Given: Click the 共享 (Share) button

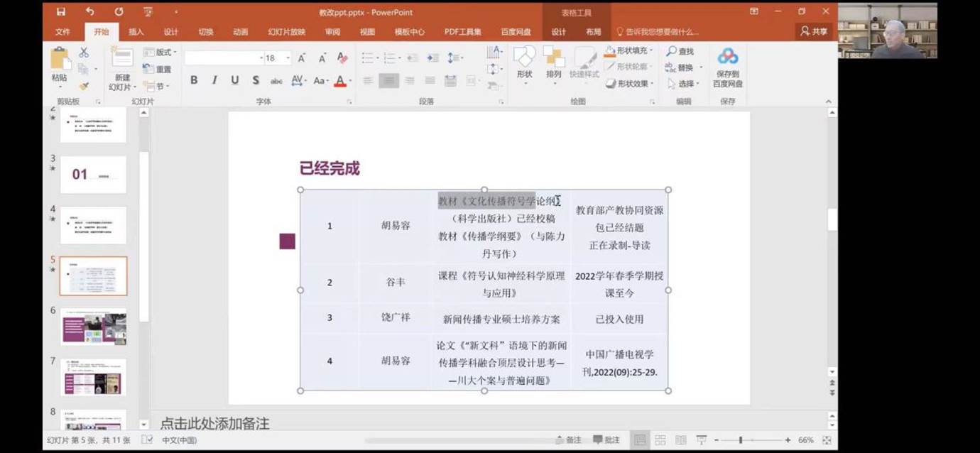Looking at the screenshot, I should (812, 31).
